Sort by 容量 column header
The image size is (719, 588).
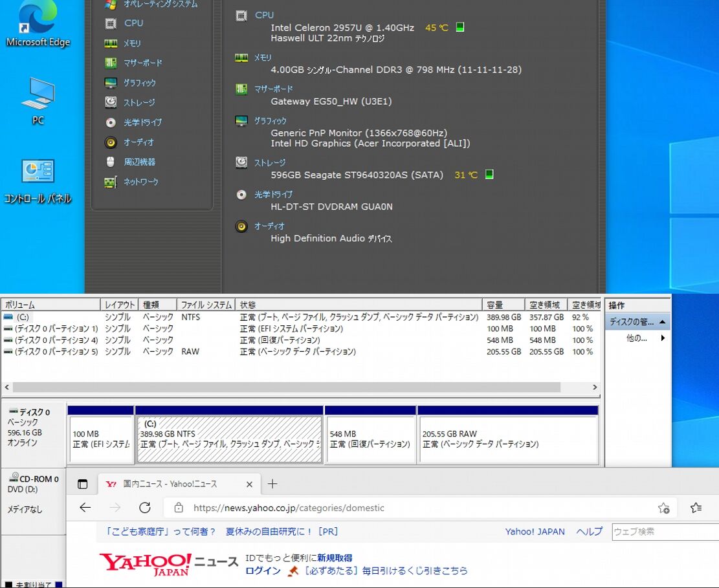coord(503,305)
